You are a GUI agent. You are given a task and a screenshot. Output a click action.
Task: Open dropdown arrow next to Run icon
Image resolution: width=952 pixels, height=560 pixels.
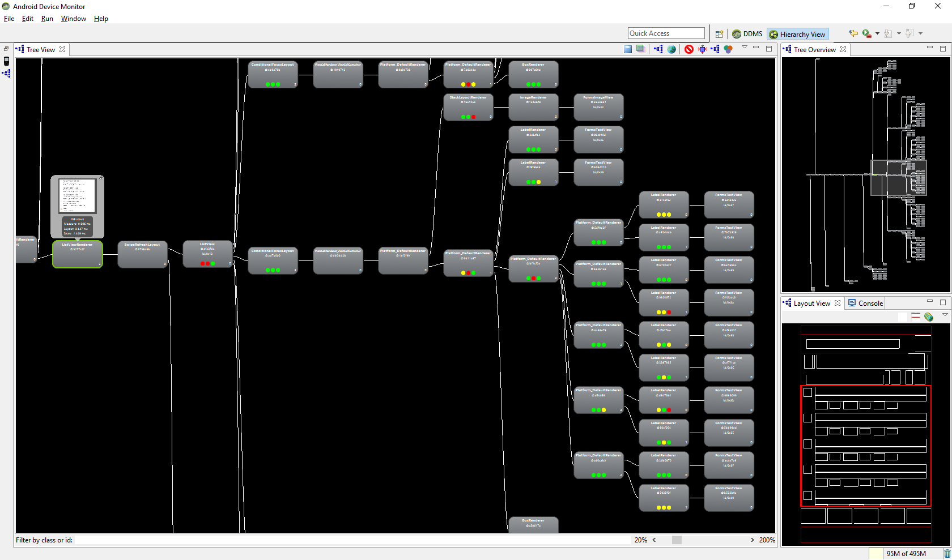pyautogui.click(x=877, y=33)
